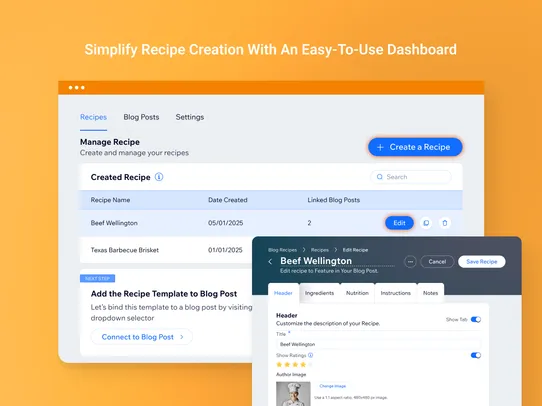
Task: Open the Settings tab
Action: (x=190, y=117)
